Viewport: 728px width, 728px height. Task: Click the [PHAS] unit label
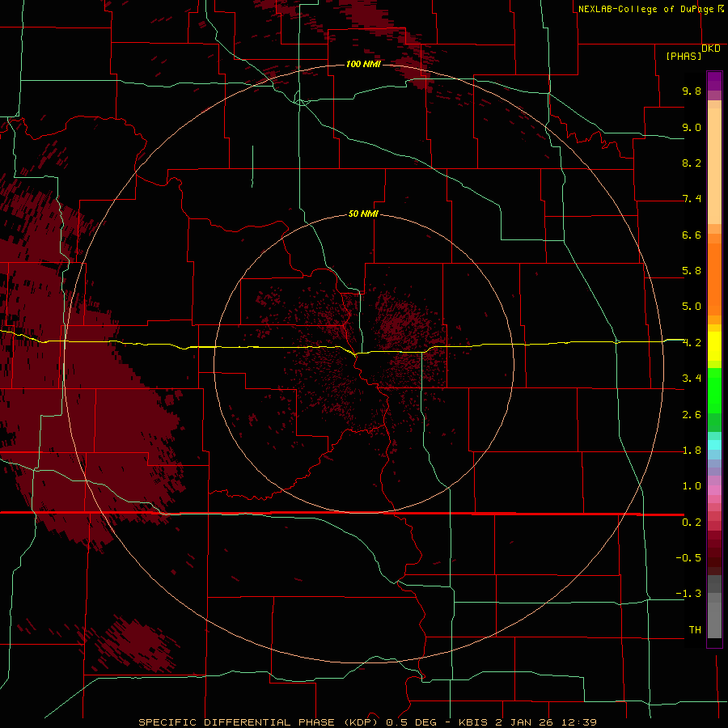[684, 56]
